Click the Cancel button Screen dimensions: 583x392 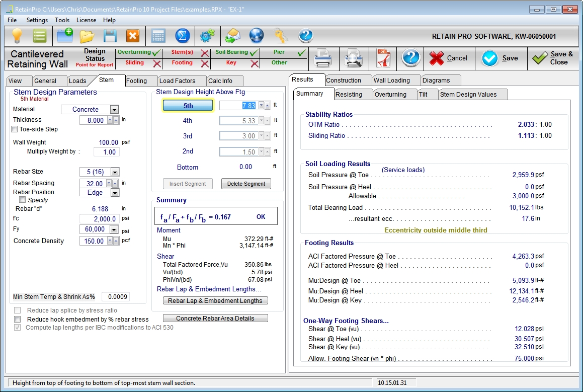tap(449, 58)
